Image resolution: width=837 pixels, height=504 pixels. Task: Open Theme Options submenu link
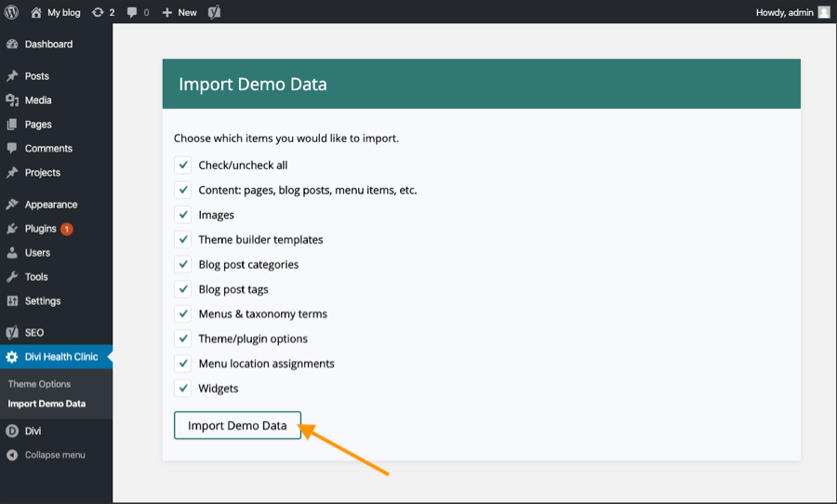(39, 384)
